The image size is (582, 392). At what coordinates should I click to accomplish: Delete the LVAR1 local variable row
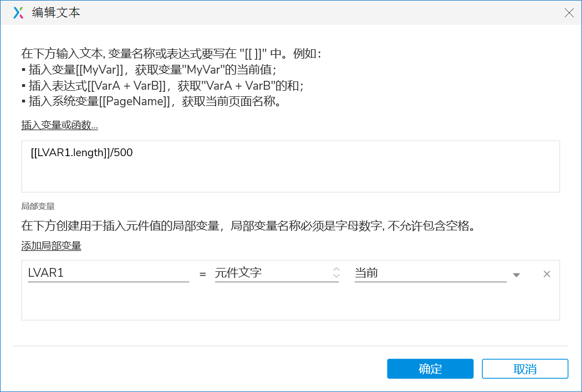(x=547, y=274)
